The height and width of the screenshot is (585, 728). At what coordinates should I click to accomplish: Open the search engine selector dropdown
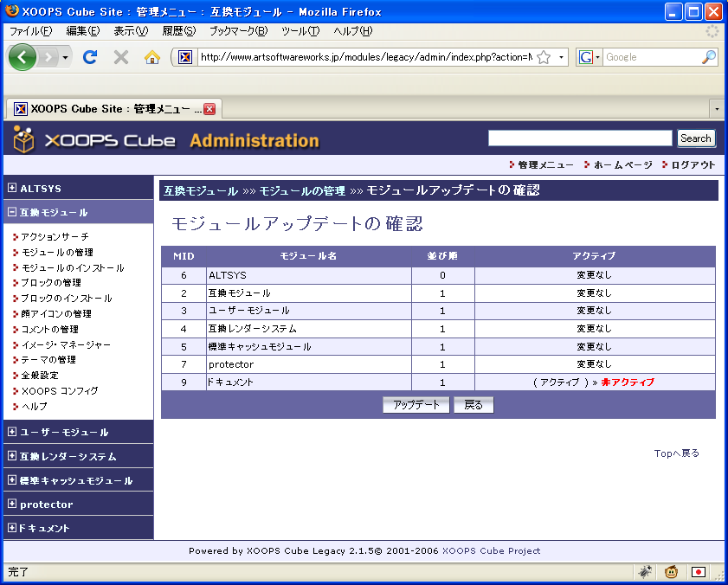(589, 57)
